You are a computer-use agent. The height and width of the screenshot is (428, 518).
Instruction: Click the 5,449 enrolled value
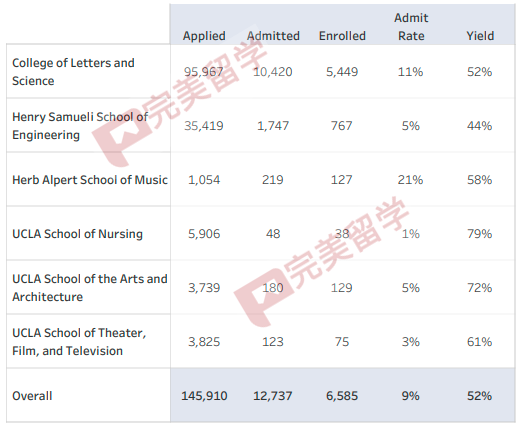(x=342, y=72)
